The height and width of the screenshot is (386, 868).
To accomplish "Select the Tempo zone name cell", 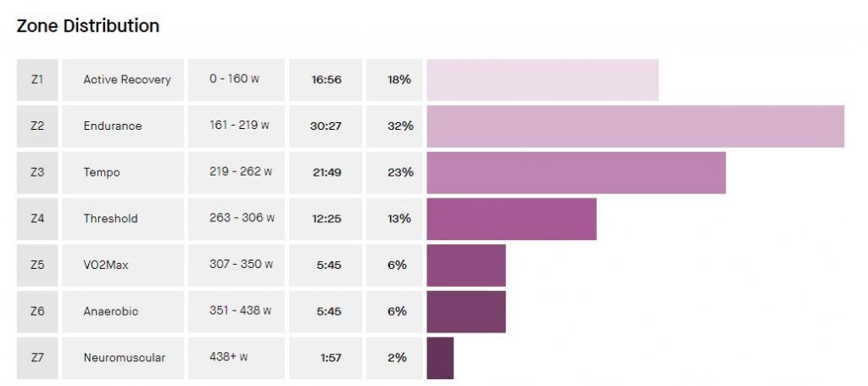I will coord(102,172).
